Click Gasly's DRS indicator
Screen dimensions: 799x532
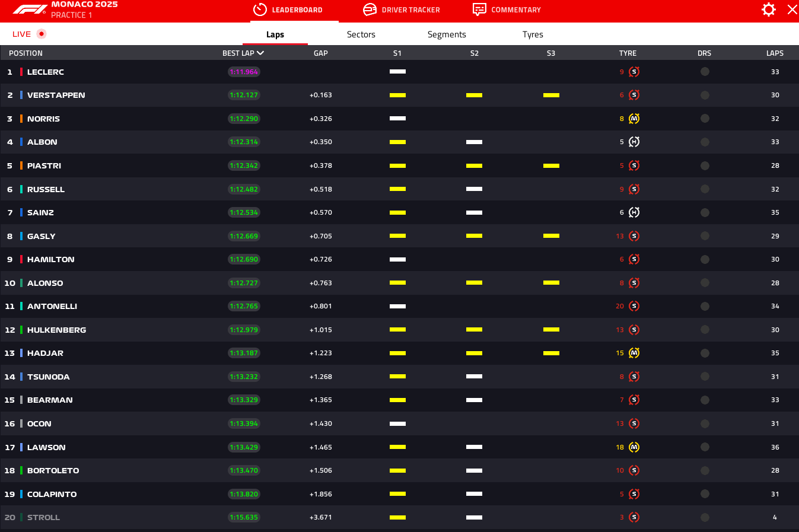coord(705,236)
